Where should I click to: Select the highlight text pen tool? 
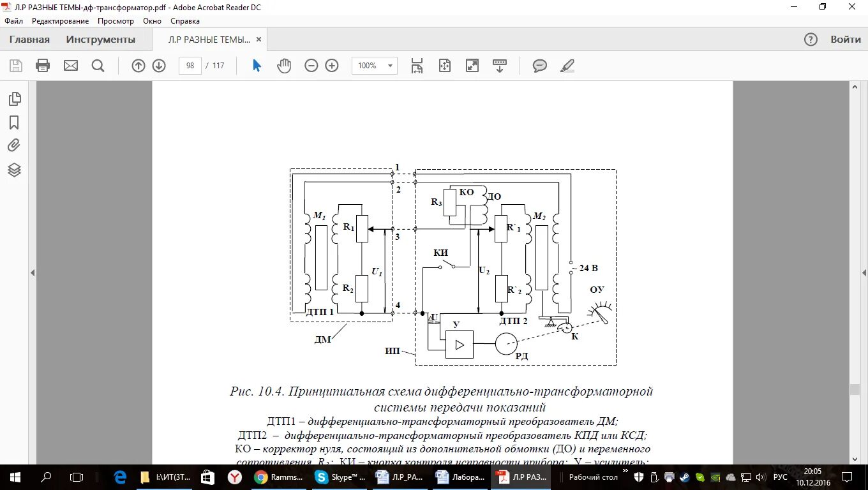[567, 66]
